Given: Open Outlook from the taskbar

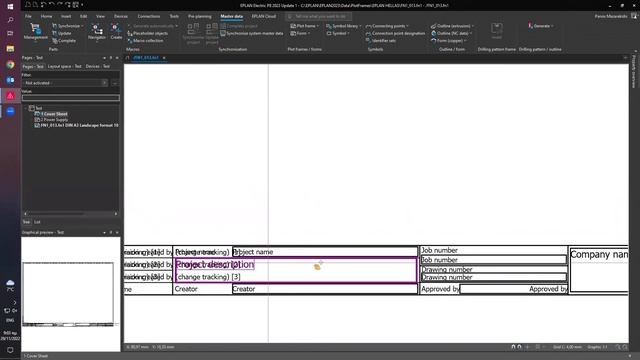Looking at the screenshot, I should point(10,80).
